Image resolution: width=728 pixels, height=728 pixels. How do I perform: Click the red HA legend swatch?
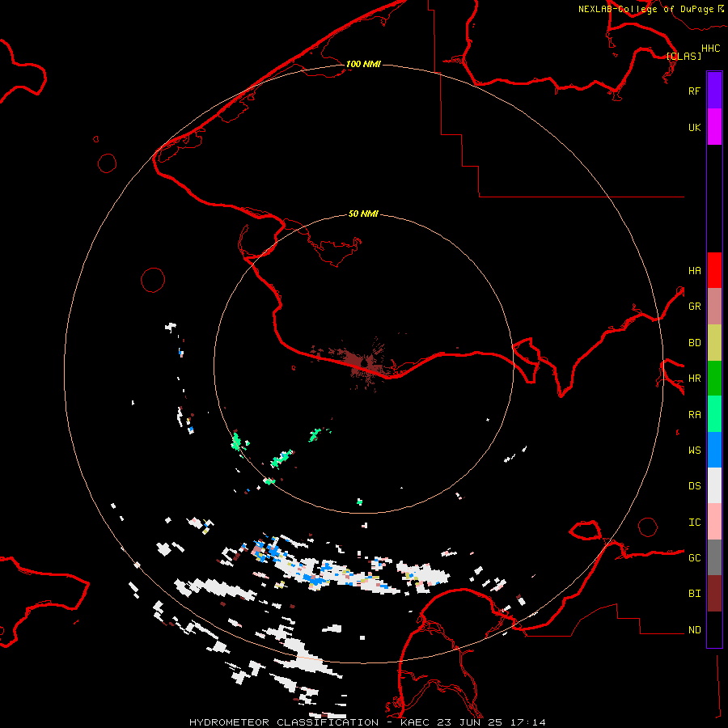(x=714, y=270)
